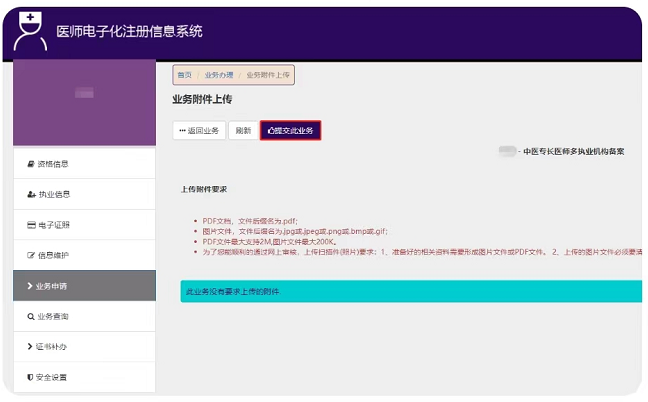The image size is (648, 402).
Task: Go to 业务办理 breadcrumb link
Action: coord(219,75)
